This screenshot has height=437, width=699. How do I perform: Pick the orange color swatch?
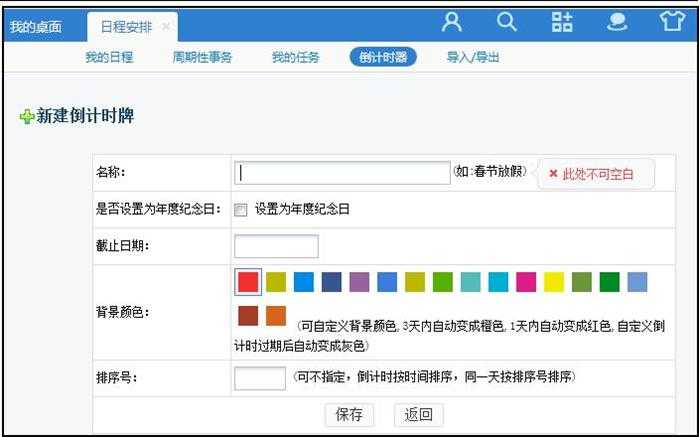(x=276, y=316)
